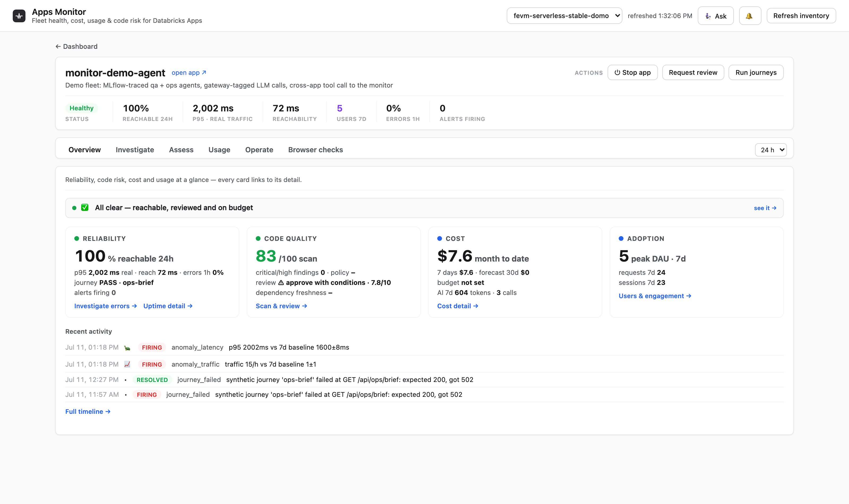Screen dimensions: 849x504
Task: Click the COST card title
Action: tap(455, 239)
